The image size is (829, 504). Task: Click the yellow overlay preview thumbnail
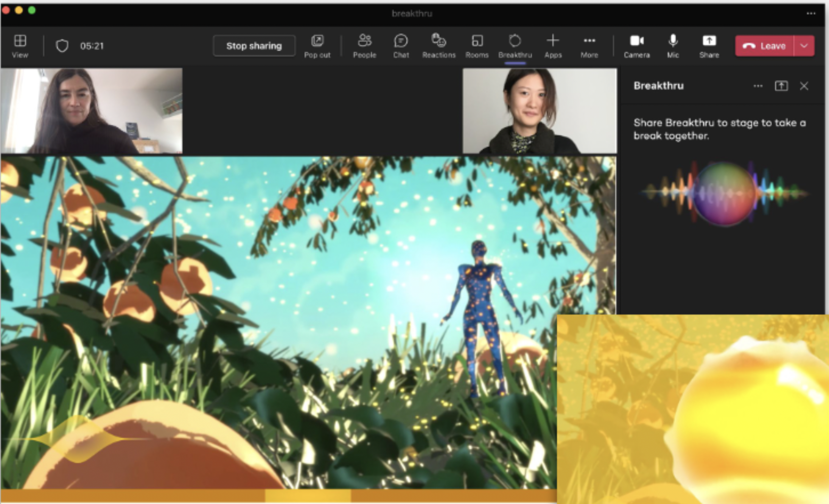pyautogui.click(x=692, y=409)
